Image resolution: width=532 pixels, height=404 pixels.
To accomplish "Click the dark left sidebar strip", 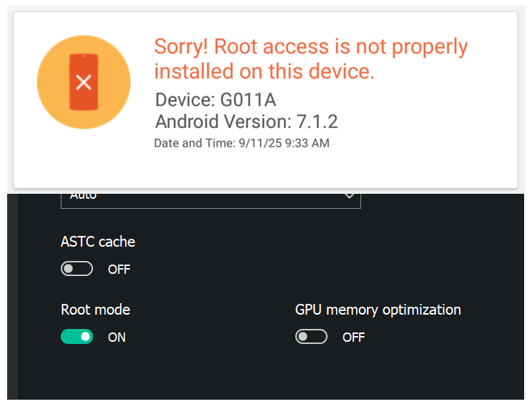I will [13, 297].
